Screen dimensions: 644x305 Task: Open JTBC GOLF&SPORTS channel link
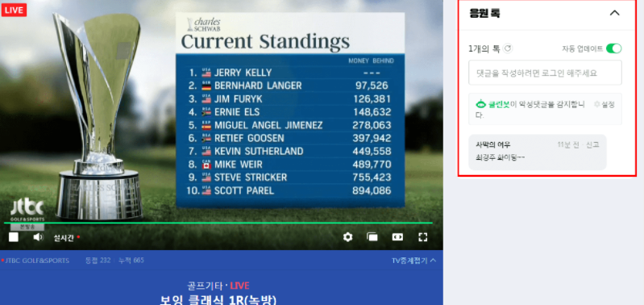[37, 261]
